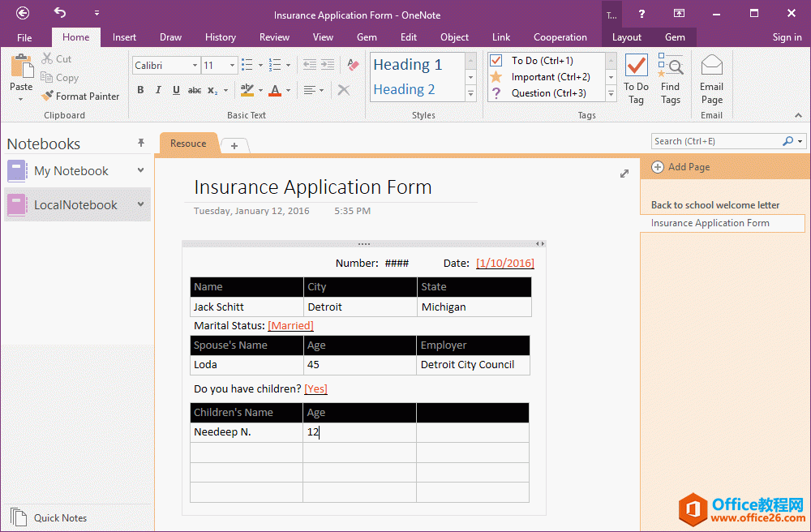
Task: Apply the red font color
Action: tap(275, 90)
